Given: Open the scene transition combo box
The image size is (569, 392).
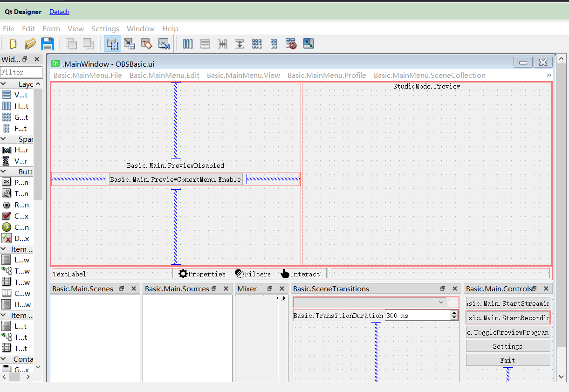Looking at the screenshot, I should [x=370, y=303].
